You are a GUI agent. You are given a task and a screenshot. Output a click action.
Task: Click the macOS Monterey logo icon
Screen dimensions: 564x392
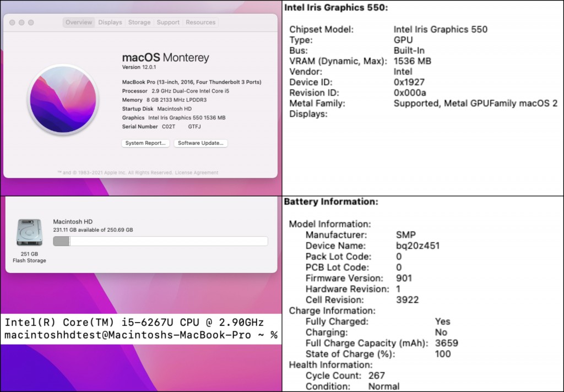click(x=63, y=99)
